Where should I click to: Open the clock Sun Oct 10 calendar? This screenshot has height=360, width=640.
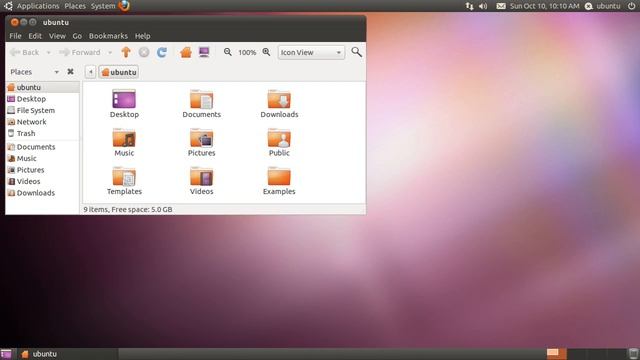pyautogui.click(x=544, y=6)
